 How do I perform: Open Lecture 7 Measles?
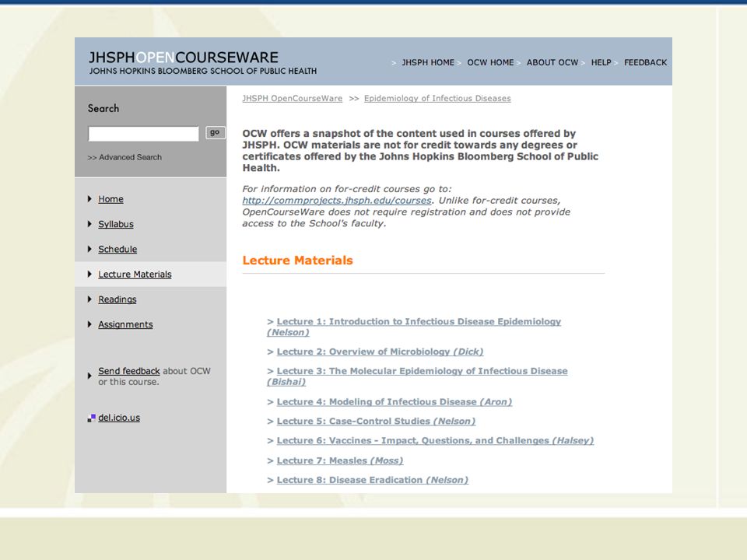(x=340, y=461)
